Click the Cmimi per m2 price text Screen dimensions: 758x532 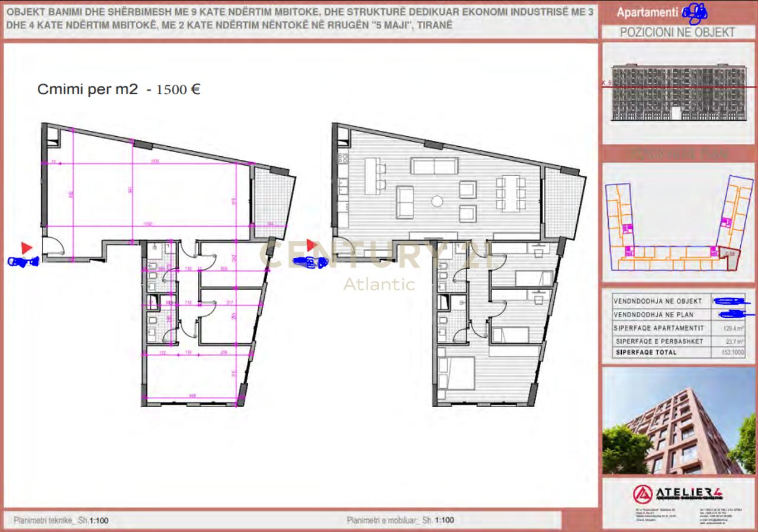pos(118,89)
